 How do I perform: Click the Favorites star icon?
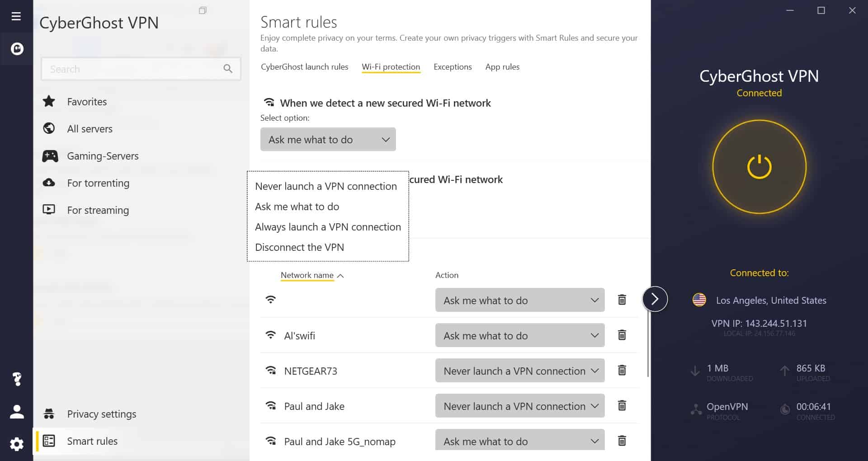[x=49, y=101]
